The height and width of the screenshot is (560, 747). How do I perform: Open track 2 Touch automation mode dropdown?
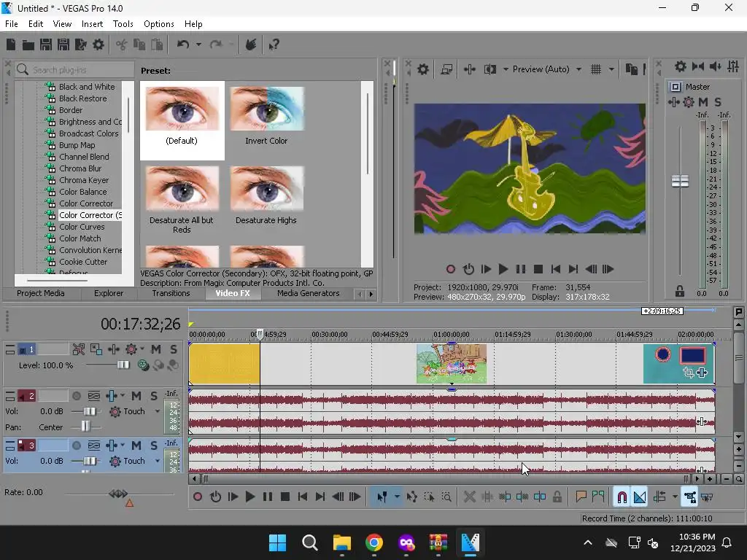(x=158, y=411)
